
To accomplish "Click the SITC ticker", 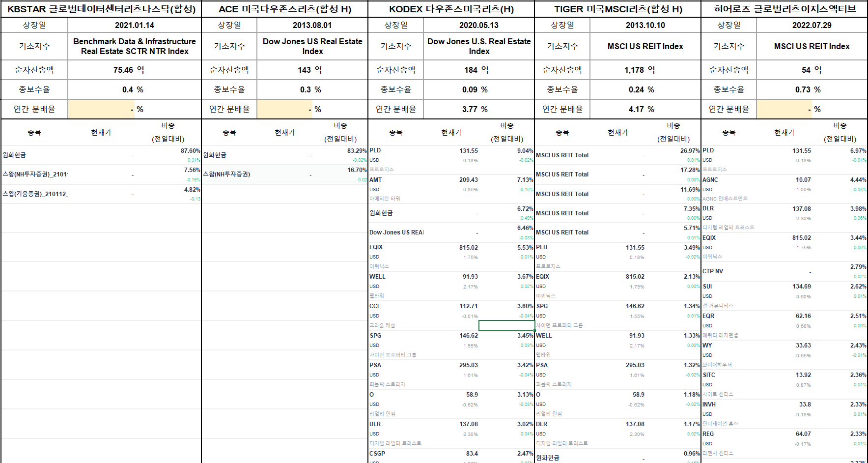I will [709, 375].
